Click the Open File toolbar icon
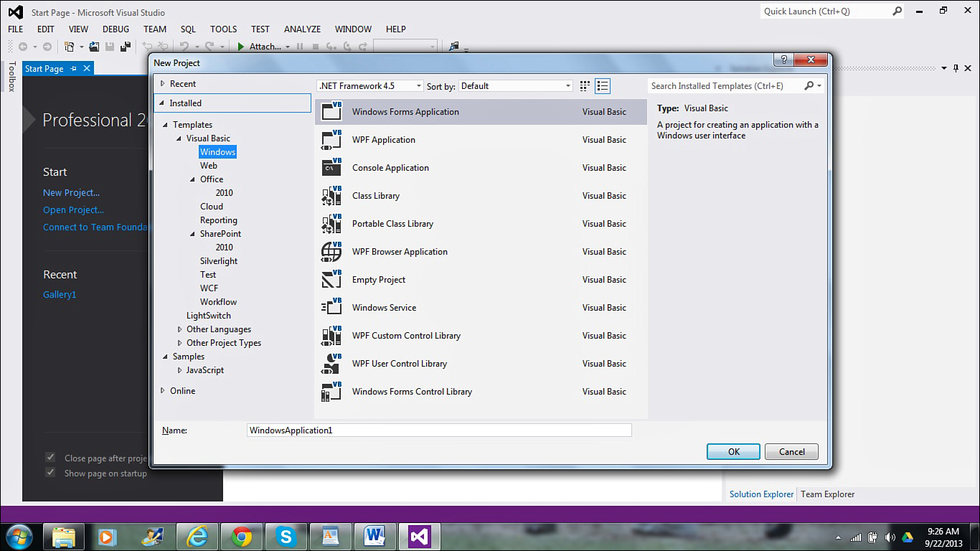 pyautogui.click(x=94, y=47)
